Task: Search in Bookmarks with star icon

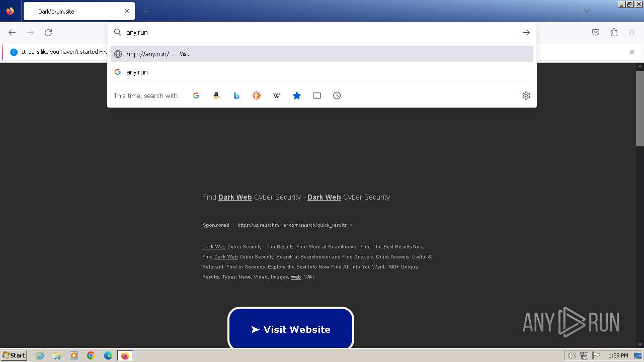Action: [x=297, y=96]
